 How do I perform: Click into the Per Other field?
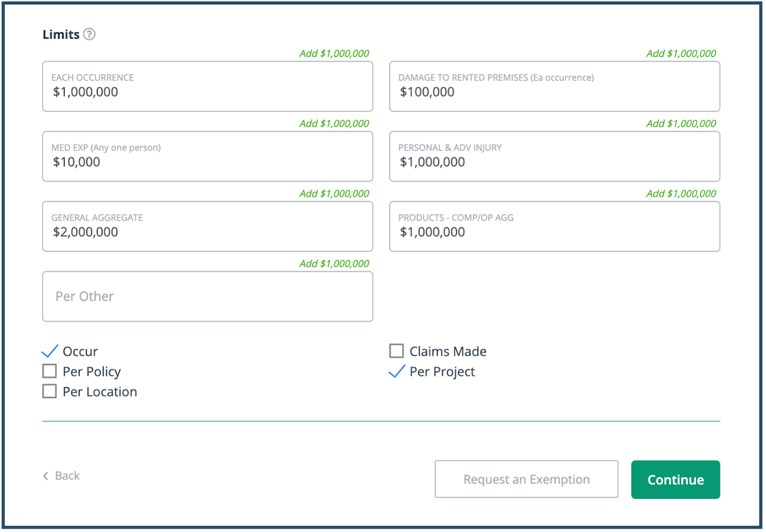click(207, 296)
